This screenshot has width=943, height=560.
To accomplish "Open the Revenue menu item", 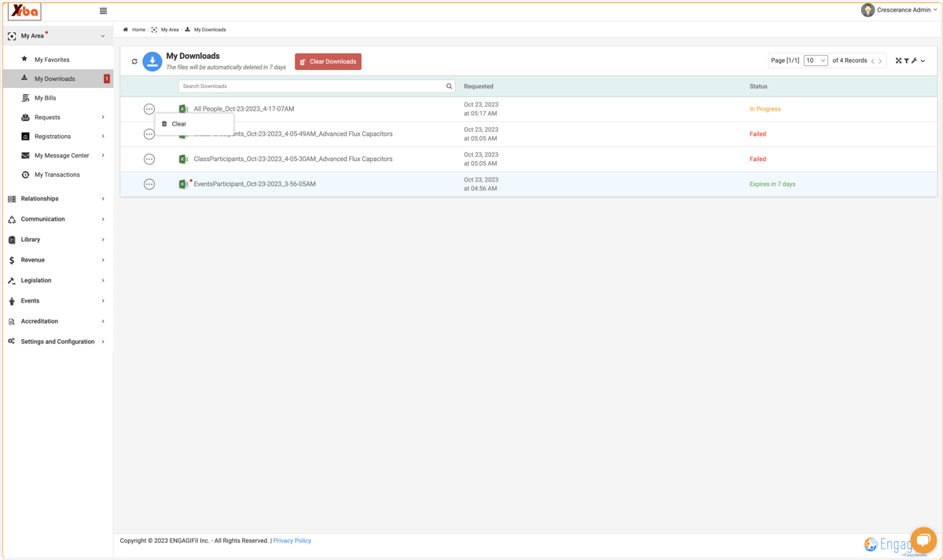I will (58, 260).
